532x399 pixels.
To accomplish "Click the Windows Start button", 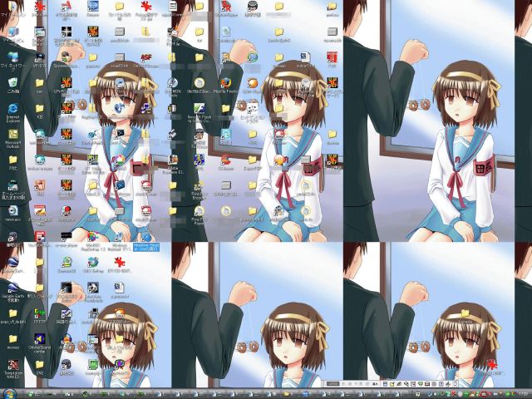I will click(9, 394).
